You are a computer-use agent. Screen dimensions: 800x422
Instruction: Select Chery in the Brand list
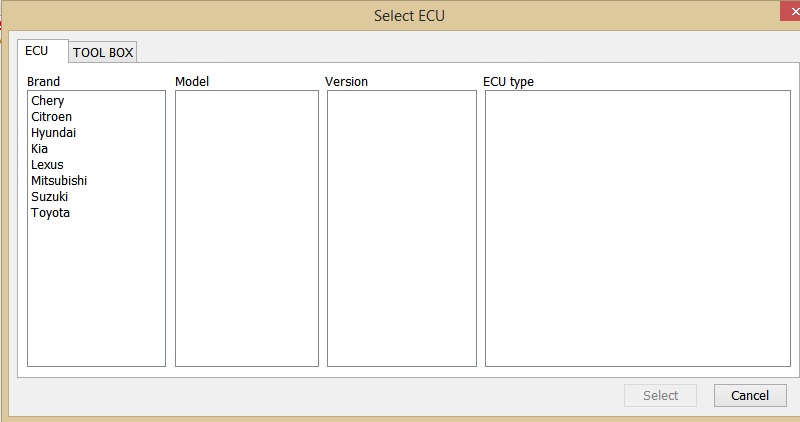[47, 101]
